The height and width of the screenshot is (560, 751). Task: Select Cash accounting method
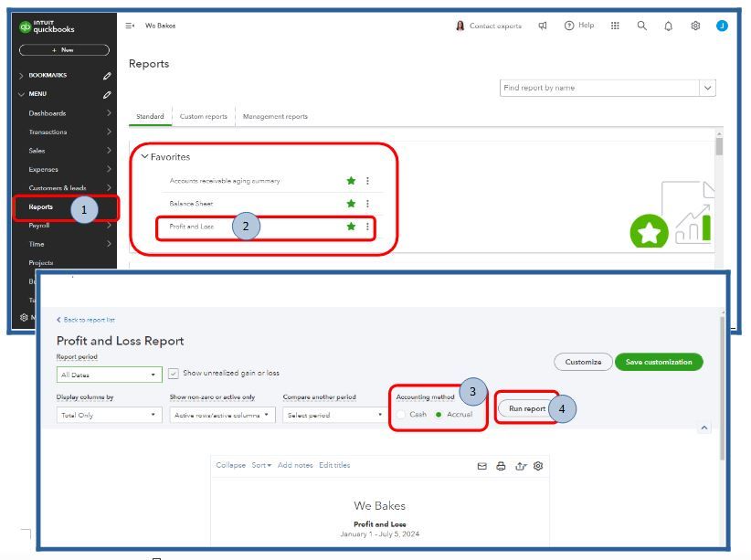coord(401,415)
